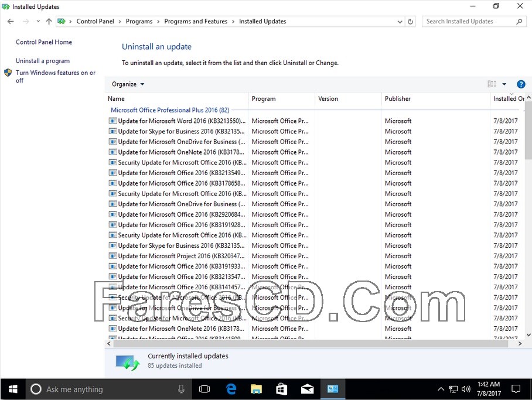This screenshot has width=532, height=400.
Task: Open the network status tray icon
Action: tap(453, 389)
